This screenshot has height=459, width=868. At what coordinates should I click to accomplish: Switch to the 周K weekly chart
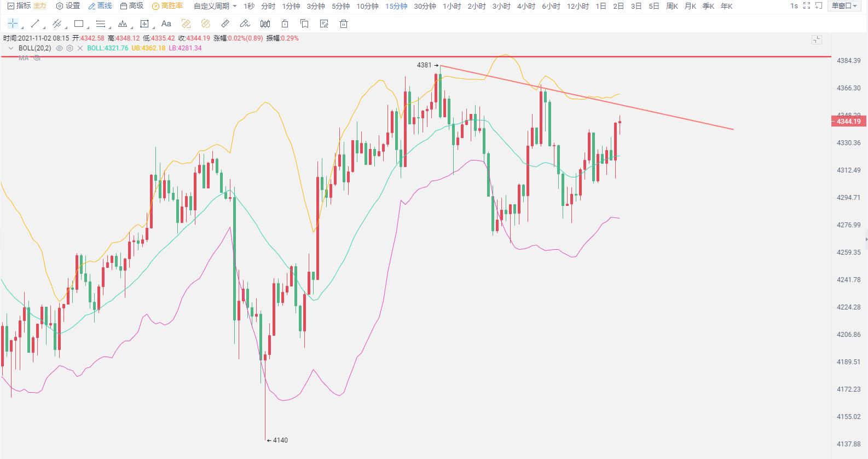(672, 6)
